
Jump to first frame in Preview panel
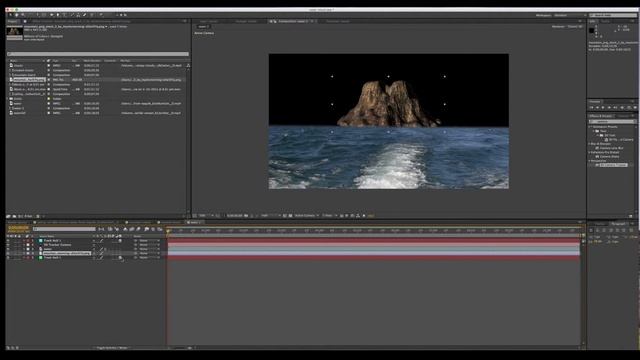(591, 107)
